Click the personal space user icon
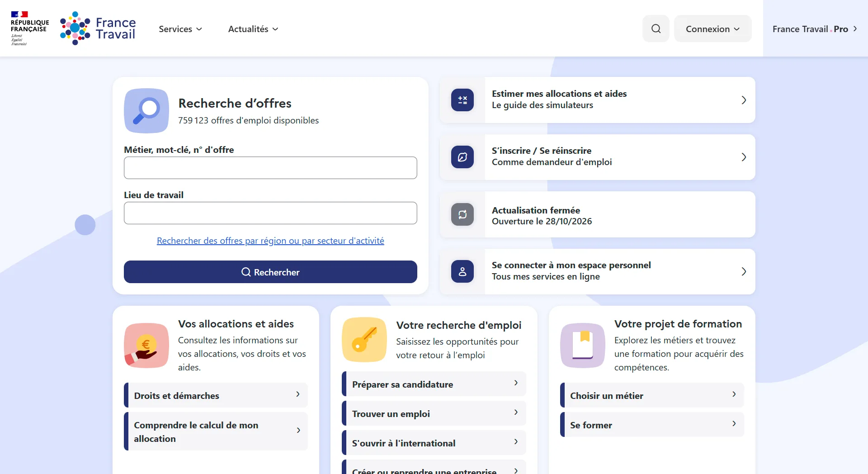 tap(462, 271)
